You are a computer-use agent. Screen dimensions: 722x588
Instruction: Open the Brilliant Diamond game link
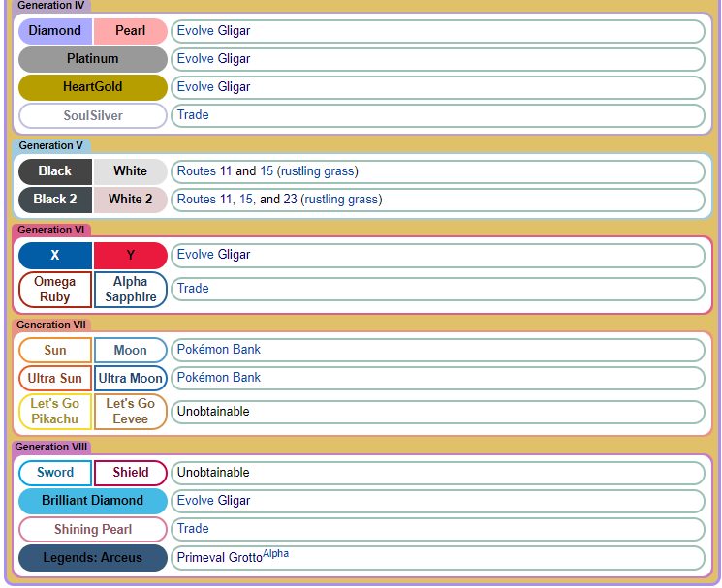tap(93, 501)
